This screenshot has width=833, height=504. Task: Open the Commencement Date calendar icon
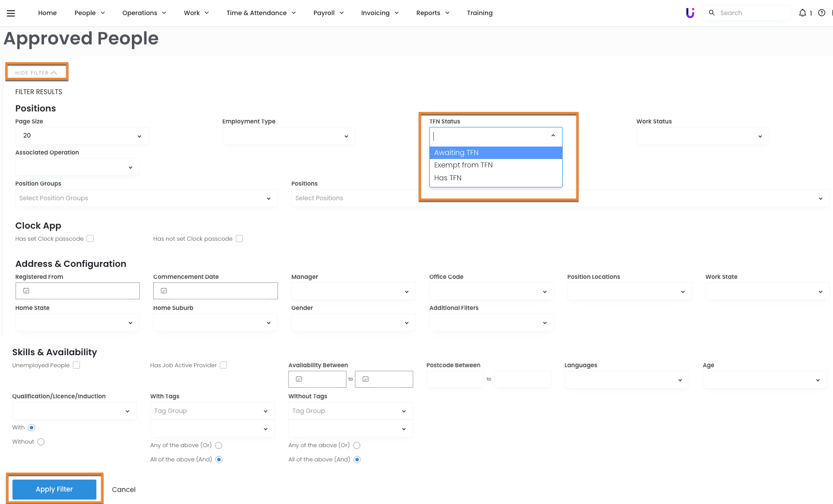164,291
